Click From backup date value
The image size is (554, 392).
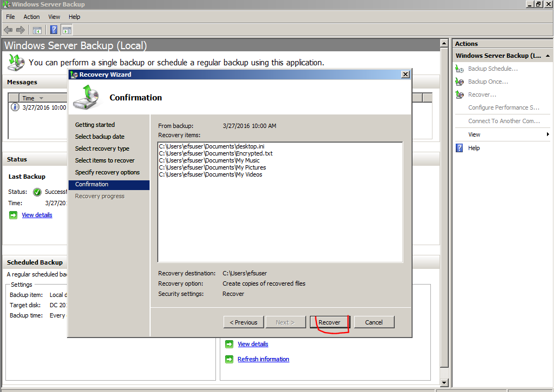pyautogui.click(x=249, y=126)
